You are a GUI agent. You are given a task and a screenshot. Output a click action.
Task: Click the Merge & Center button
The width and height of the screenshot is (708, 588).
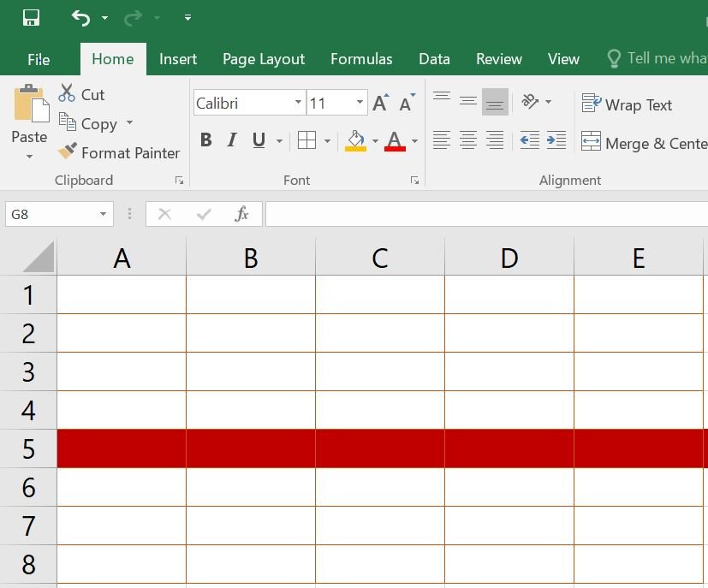[644, 143]
